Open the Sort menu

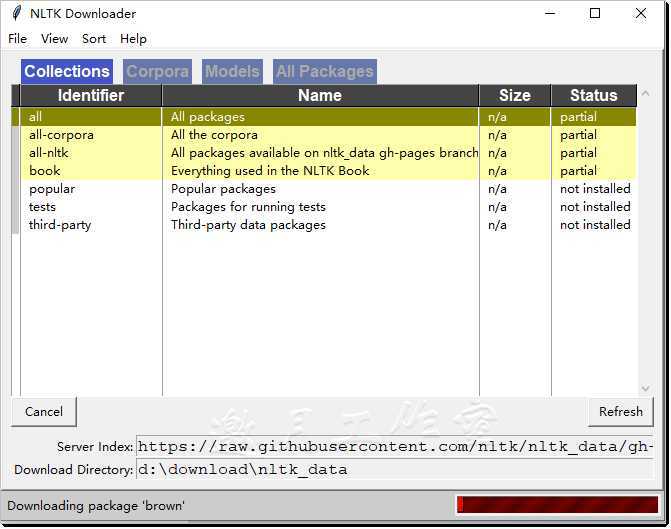[x=94, y=39]
